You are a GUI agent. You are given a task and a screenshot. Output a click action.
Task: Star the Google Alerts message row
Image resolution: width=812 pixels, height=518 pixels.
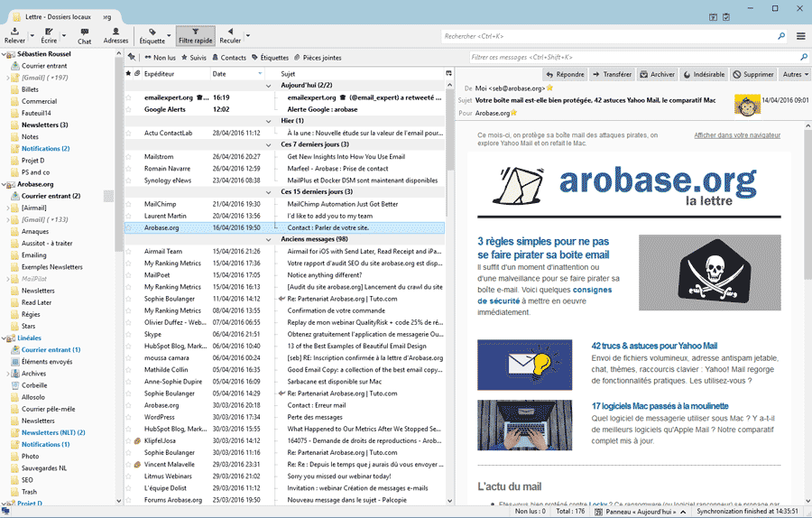coord(128,109)
